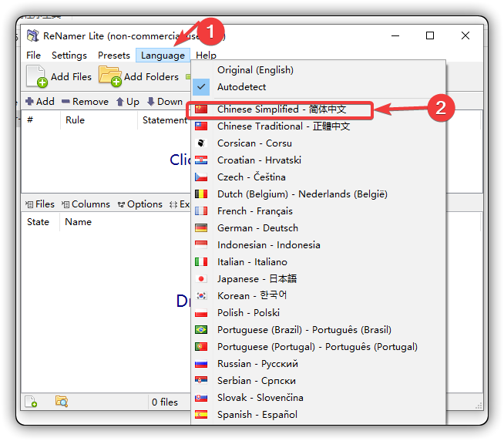
Task: Click the 0 files status text
Action: pos(165,402)
